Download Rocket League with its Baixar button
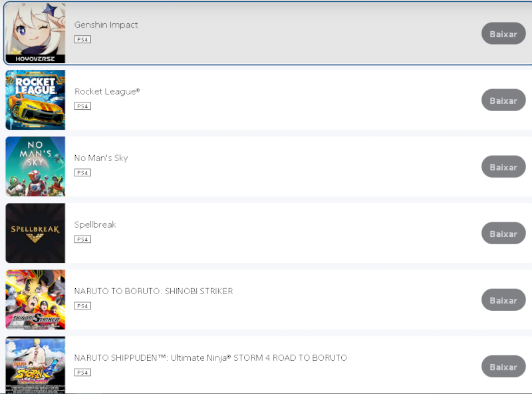This screenshot has width=532, height=394. pos(503,100)
